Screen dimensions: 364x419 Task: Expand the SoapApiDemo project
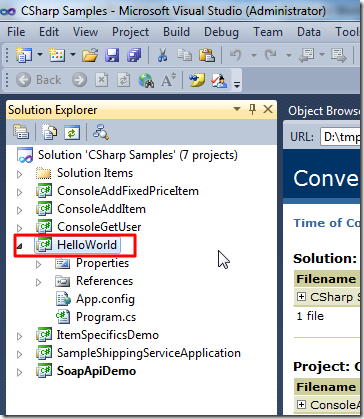(x=20, y=372)
